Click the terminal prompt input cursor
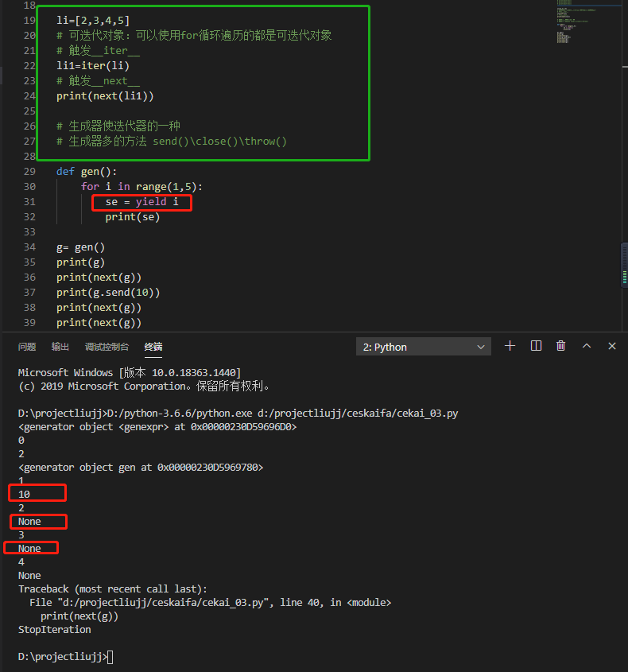Viewport: 628px width, 672px height. [110, 657]
